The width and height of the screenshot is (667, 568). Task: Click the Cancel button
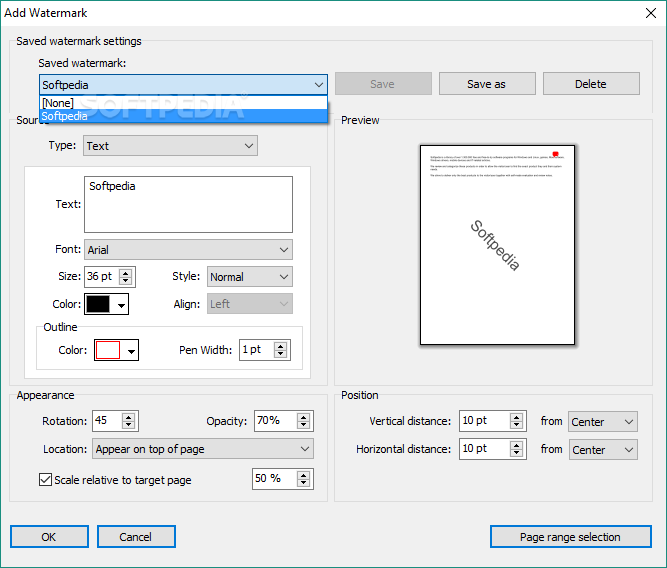coord(136,537)
